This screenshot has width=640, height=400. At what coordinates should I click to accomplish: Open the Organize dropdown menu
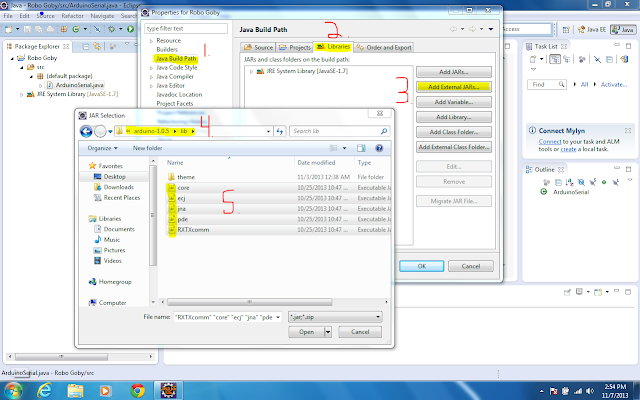102,148
